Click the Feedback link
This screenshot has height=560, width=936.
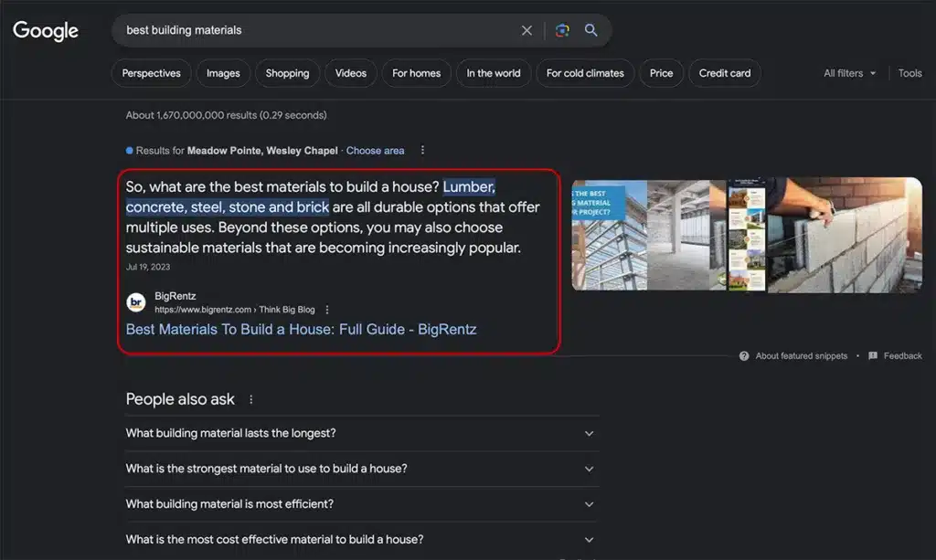point(902,356)
